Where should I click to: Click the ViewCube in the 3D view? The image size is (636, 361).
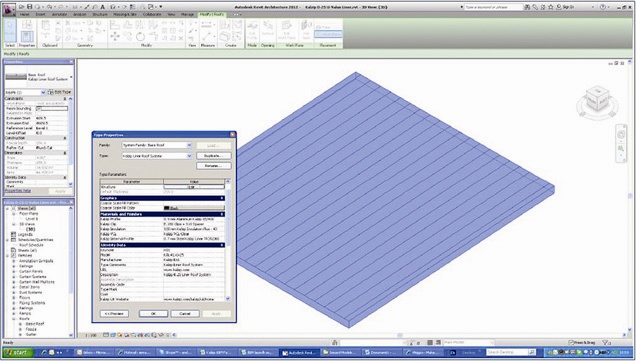597,99
